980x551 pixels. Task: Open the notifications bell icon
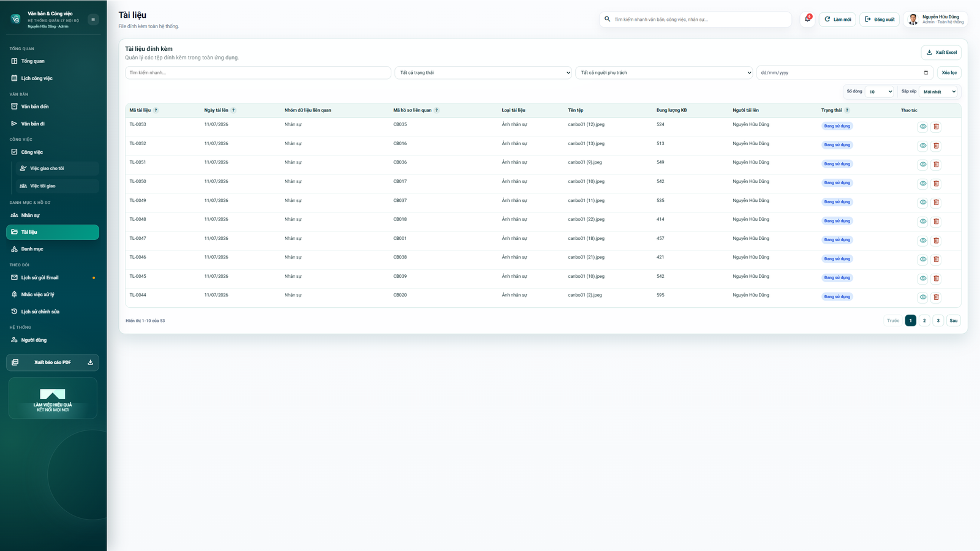point(807,19)
